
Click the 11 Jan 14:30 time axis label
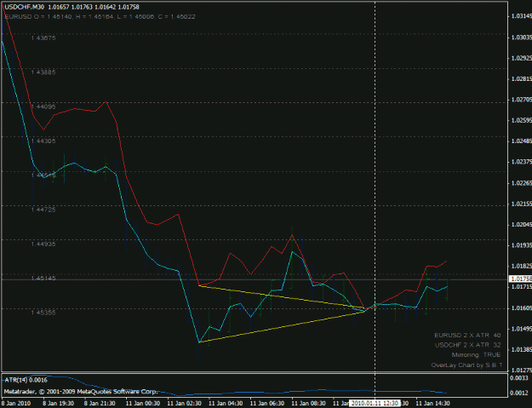tap(432, 403)
